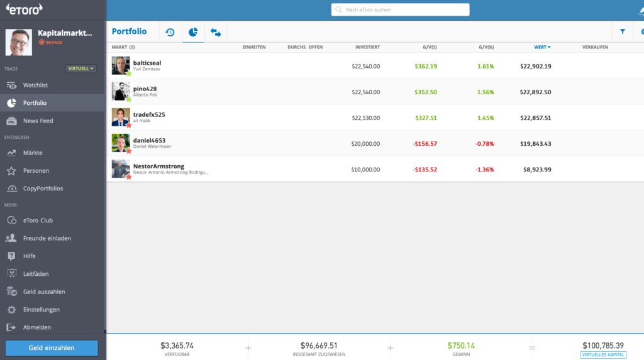Open the VIRTUELL account mode dropdown
644x360 pixels.
pos(81,68)
